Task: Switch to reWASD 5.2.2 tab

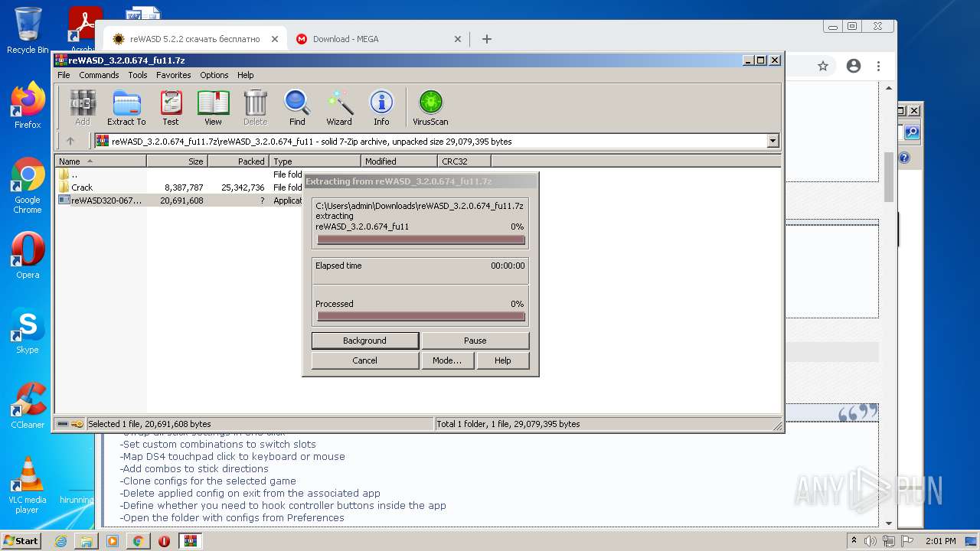Action: [x=195, y=39]
